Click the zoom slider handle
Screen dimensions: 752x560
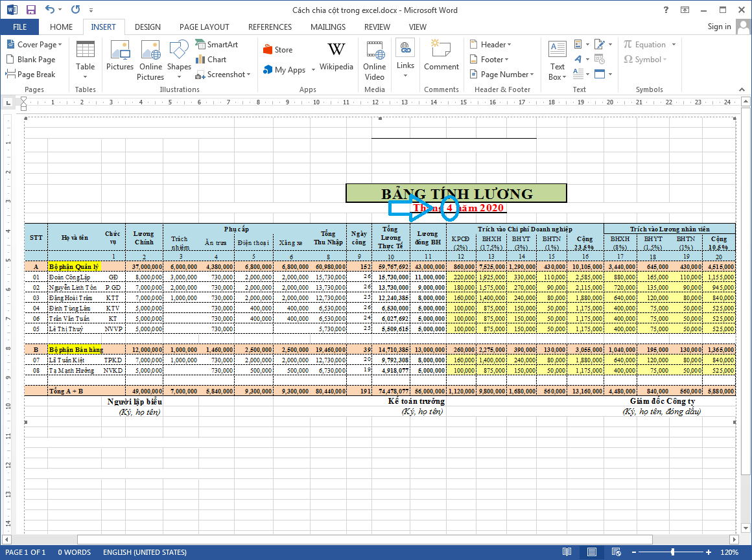(x=673, y=552)
